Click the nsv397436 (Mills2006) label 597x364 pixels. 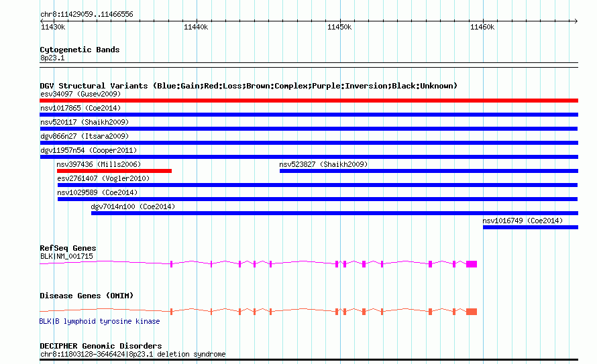point(99,164)
